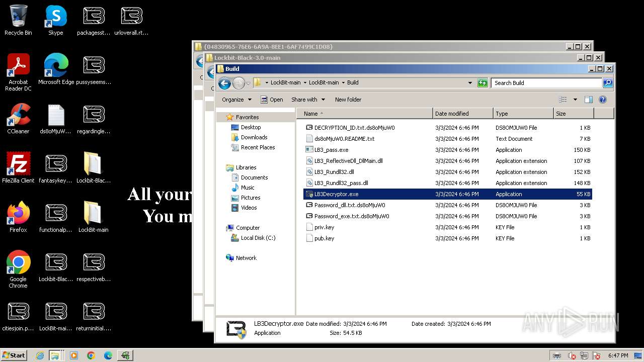644x362 pixels.
Task: Open FileZilla Client desktop shortcut
Action: [x=18, y=168]
